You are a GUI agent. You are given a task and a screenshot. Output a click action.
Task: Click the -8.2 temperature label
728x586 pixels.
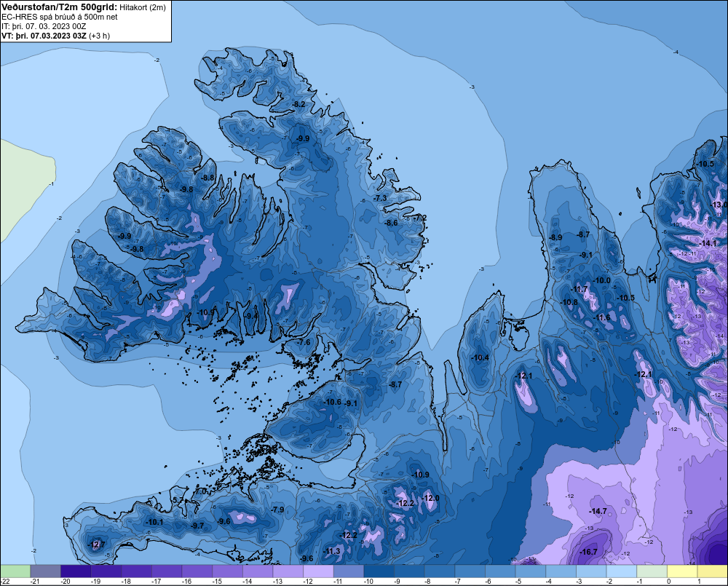pyautogui.click(x=299, y=104)
